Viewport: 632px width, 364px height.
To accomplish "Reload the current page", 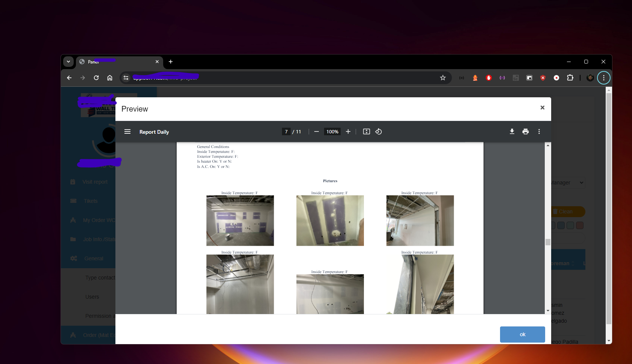I will click(96, 78).
